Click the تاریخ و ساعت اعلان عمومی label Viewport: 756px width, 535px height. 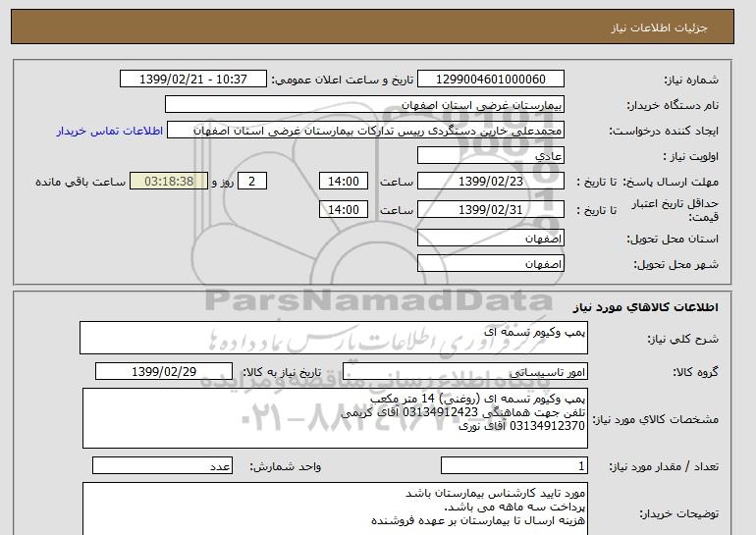[x=343, y=80]
